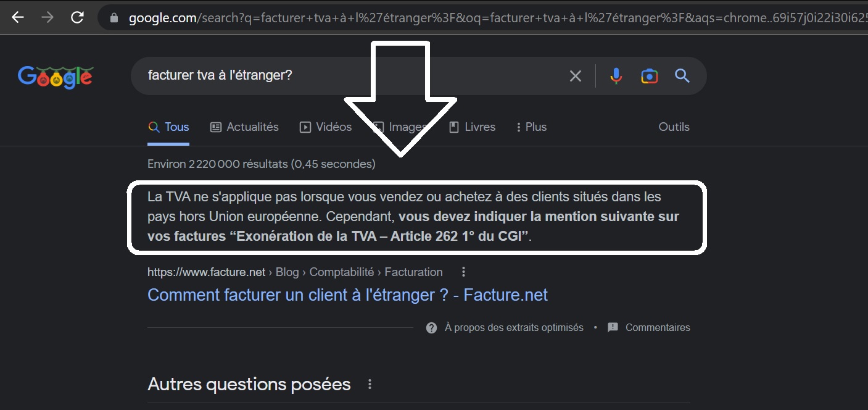Click the site padlock icon

114,18
